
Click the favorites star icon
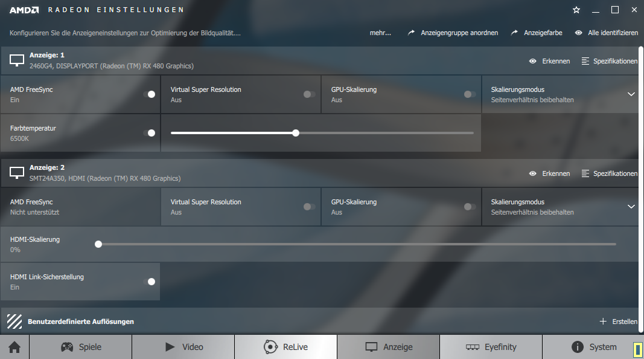[x=576, y=10]
